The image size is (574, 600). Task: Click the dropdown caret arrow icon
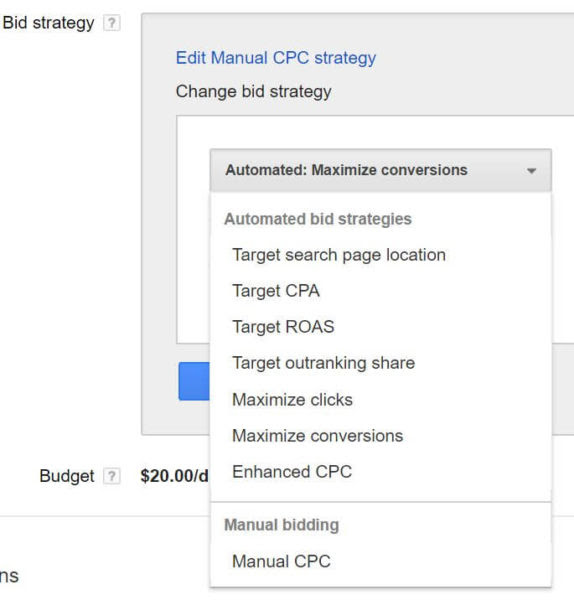coord(531,171)
